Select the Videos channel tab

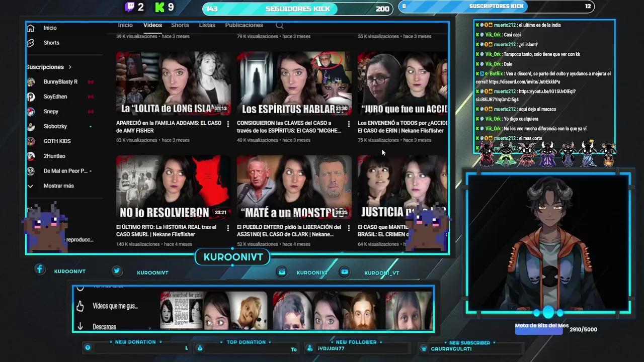[x=152, y=25]
